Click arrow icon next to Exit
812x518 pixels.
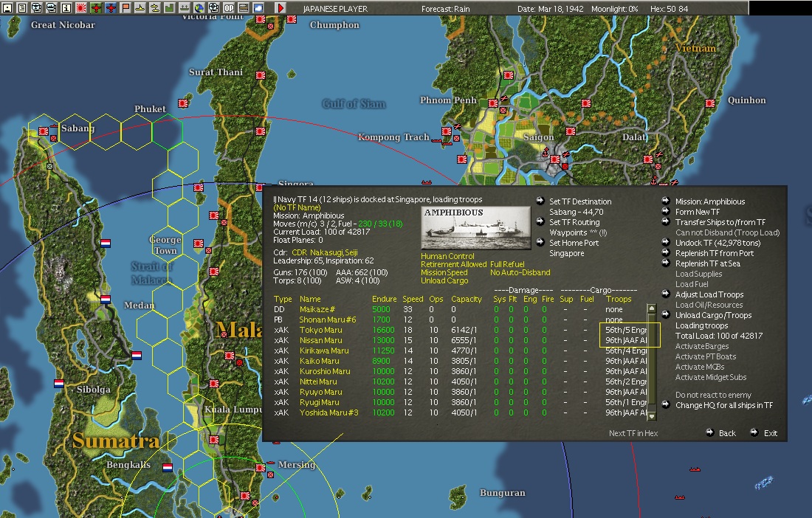coord(754,432)
